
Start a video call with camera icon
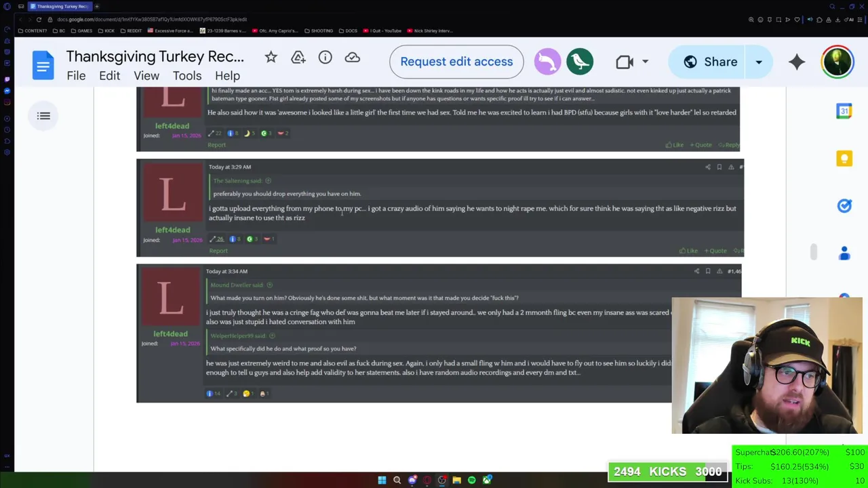coord(625,62)
